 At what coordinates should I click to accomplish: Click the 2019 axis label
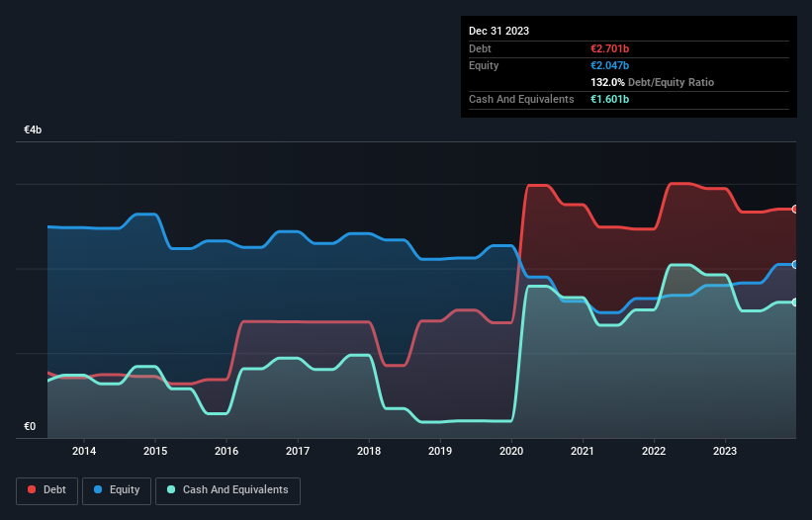(440, 451)
